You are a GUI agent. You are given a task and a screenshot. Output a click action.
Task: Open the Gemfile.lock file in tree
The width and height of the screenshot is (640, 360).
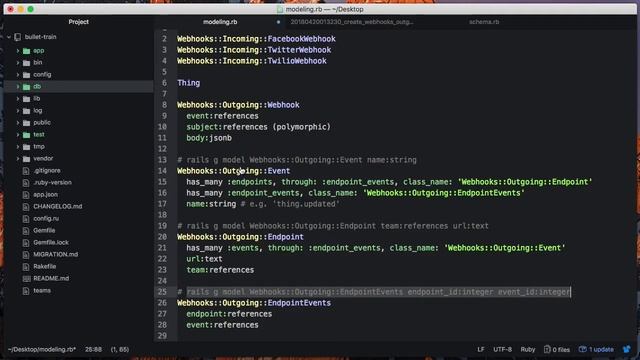coord(51,242)
